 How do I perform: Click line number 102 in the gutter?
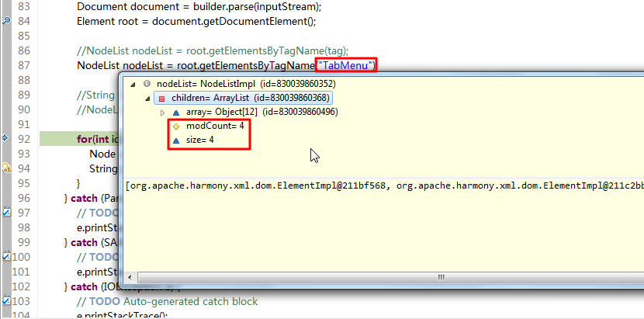22,286
